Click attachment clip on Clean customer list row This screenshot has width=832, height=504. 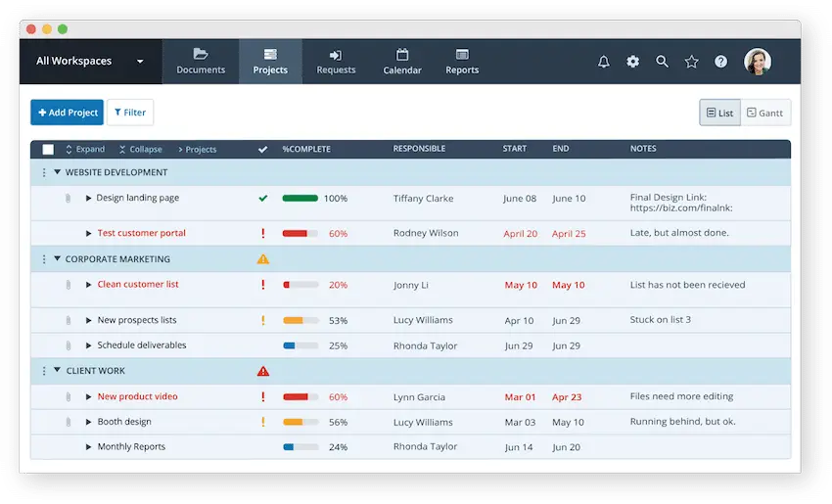68,285
